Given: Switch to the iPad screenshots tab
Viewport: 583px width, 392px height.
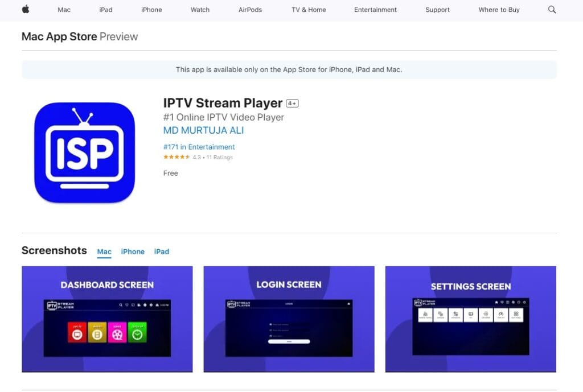Looking at the screenshot, I should pyautogui.click(x=162, y=251).
